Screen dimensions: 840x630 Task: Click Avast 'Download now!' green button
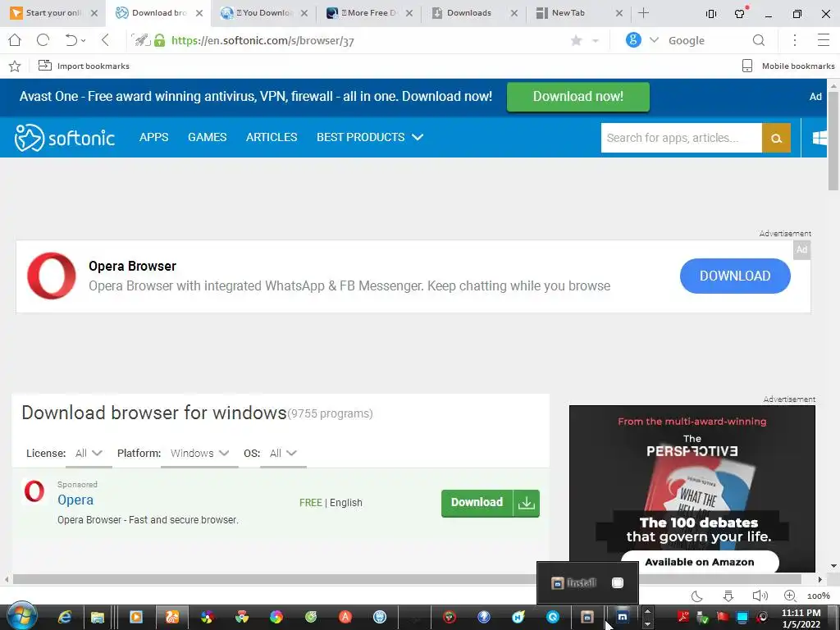[578, 97]
